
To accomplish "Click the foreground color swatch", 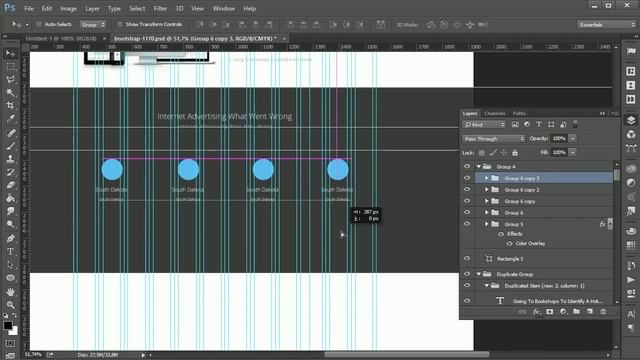I will click(x=8, y=325).
